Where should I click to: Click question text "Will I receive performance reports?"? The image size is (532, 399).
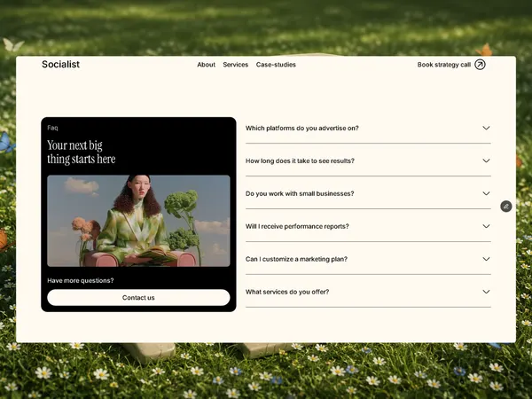pyautogui.click(x=297, y=226)
